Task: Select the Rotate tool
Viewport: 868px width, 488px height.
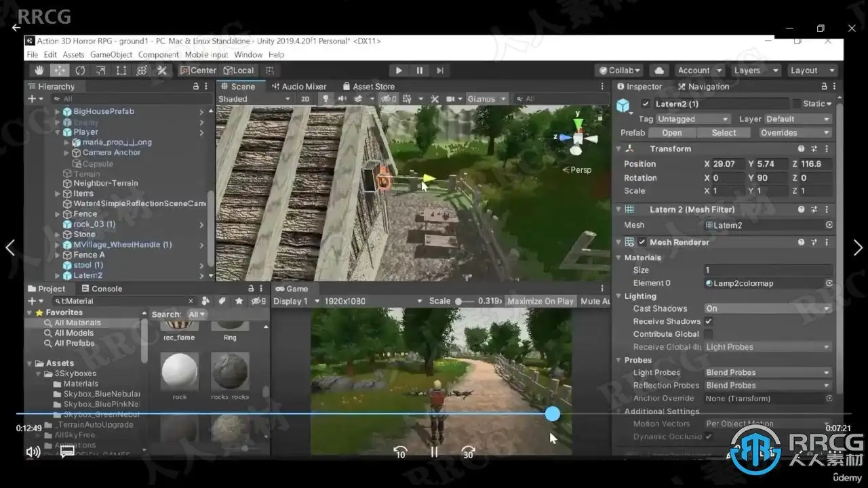Action: 80,70
